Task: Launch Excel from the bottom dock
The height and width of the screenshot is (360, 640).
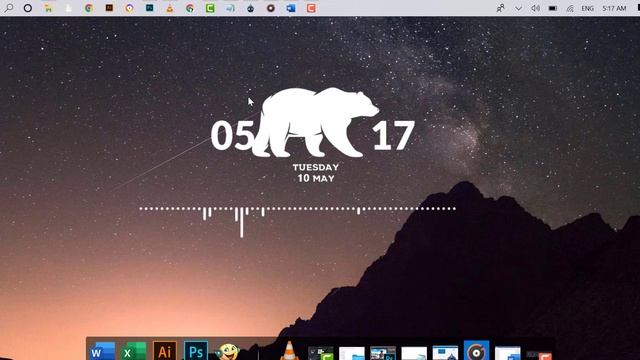Action: tap(133, 351)
